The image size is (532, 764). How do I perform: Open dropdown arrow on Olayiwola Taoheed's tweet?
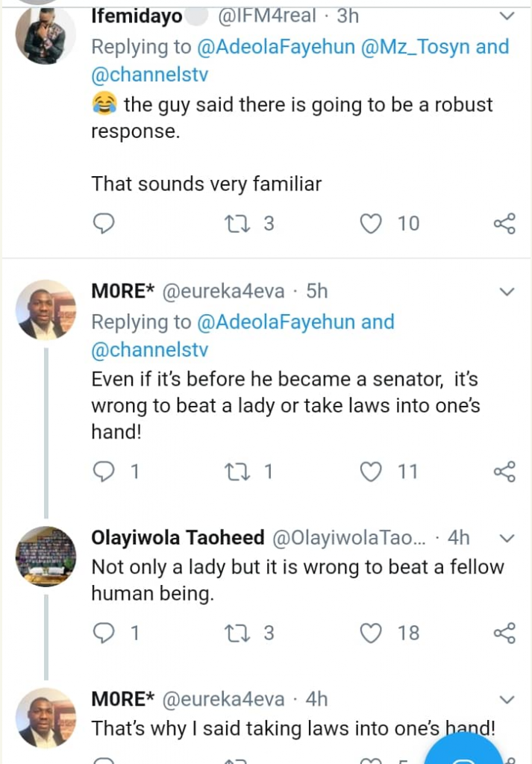(506, 538)
